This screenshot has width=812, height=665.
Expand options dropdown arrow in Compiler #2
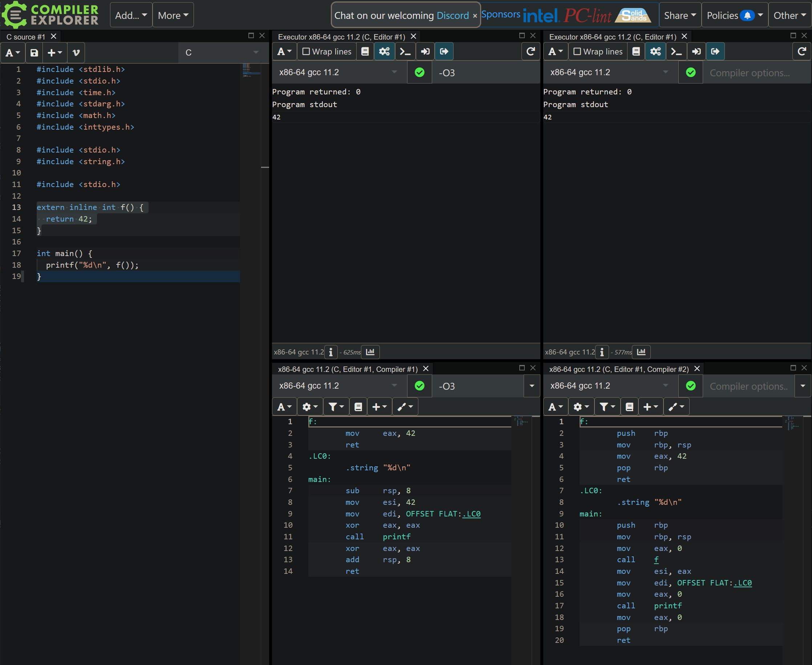[x=803, y=386]
